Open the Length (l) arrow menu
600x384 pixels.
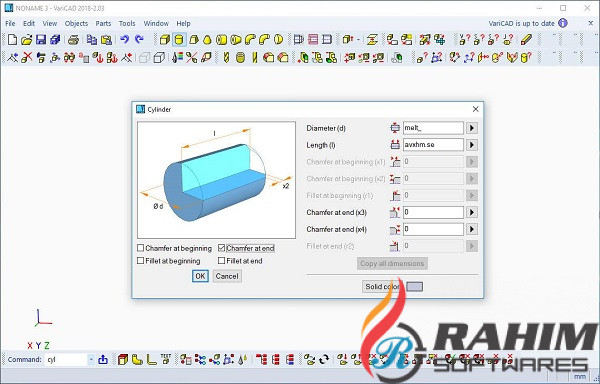coord(472,145)
